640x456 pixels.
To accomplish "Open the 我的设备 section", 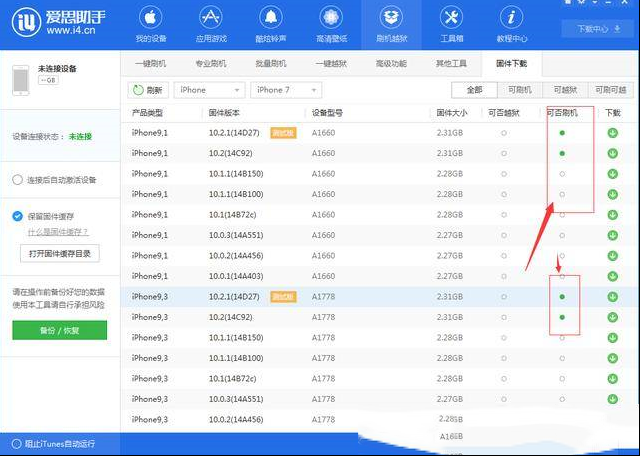I will [x=151, y=24].
